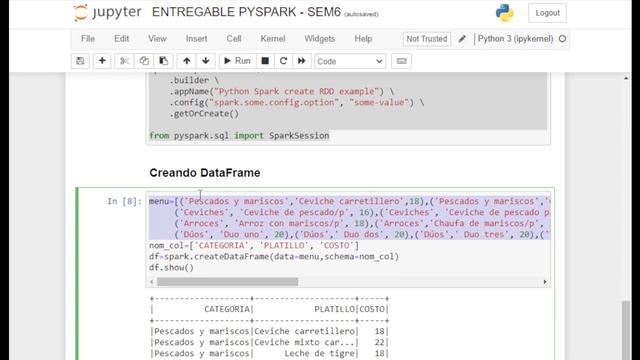Screen dimensions: 640x360
Task: Click the Not Trusted button
Action: pos(427,39)
